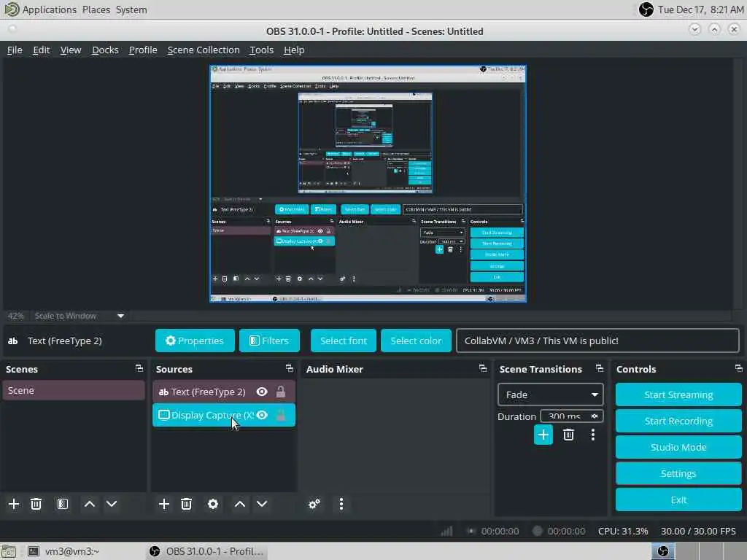
Task: Toggle the lock on the Text (FreeType 2) source
Action: pos(281,392)
